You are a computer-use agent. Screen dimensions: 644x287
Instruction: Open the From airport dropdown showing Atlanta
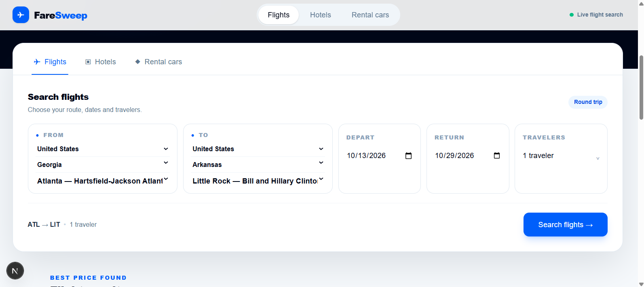click(x=103, y=181)
